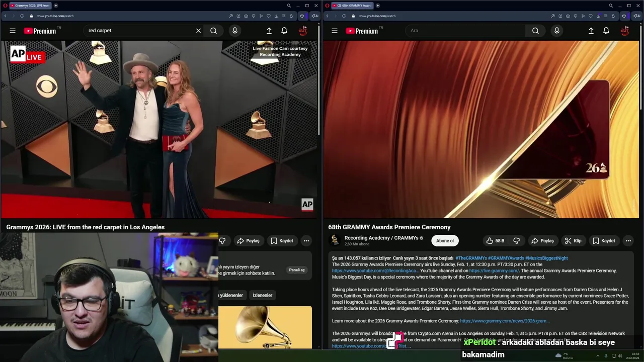
Task: Open Recording Academy / GRAMMYs channel name
Action: tap(381, 238)
